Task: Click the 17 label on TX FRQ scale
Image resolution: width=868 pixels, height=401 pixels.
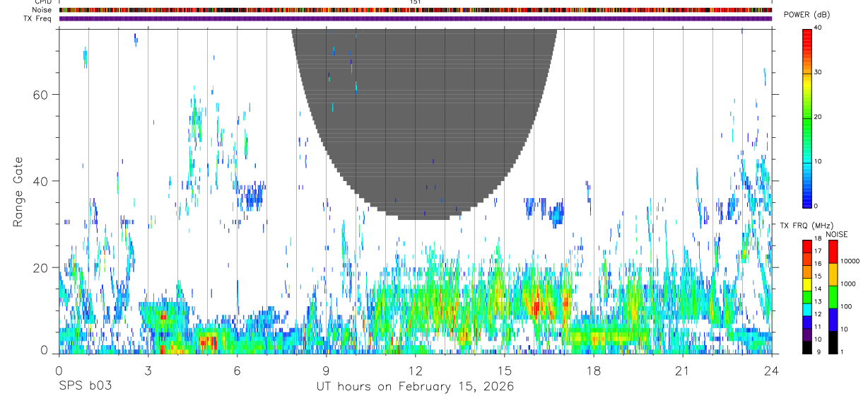Action: 819,251
